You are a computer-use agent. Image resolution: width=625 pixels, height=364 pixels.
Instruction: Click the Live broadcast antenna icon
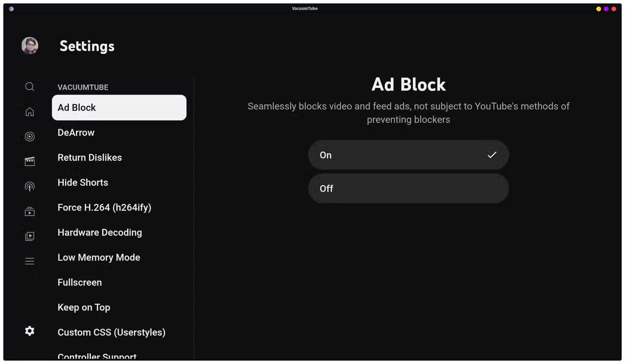click(x=29, y=186)
